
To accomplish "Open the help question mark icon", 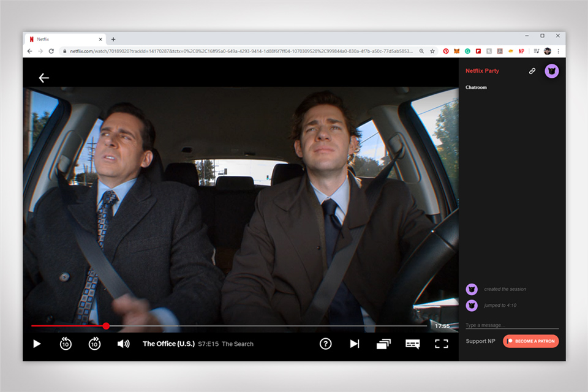I will coord(326,344).
